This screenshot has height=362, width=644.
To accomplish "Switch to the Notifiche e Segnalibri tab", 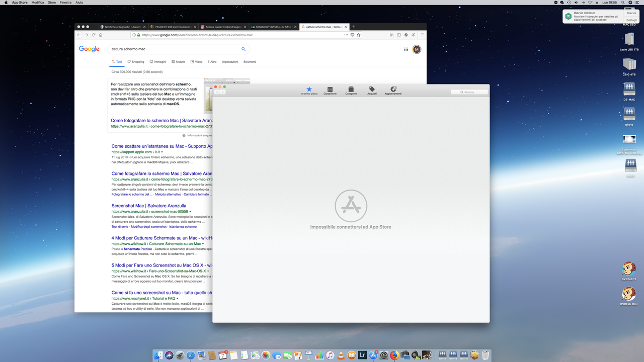I will coord(123,27).
